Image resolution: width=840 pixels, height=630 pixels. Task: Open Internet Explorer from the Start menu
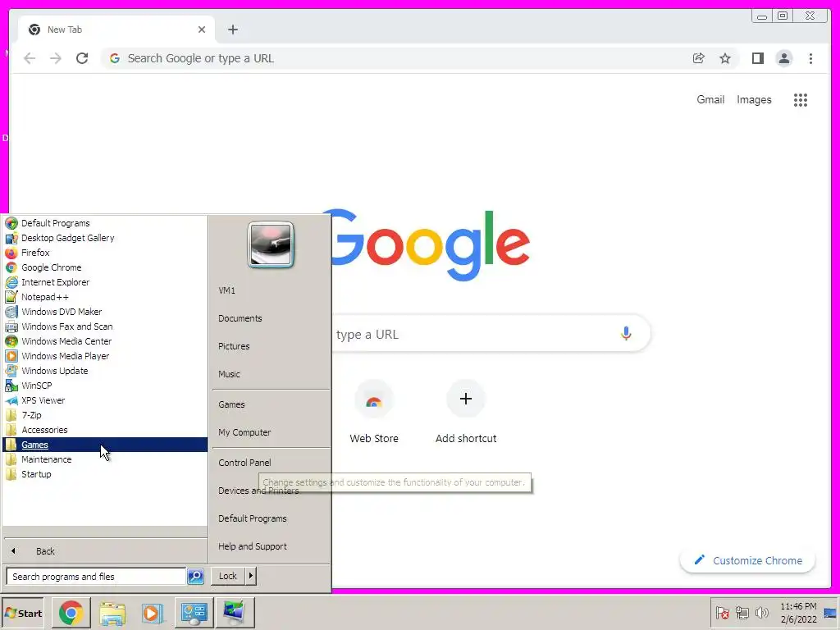105,282
